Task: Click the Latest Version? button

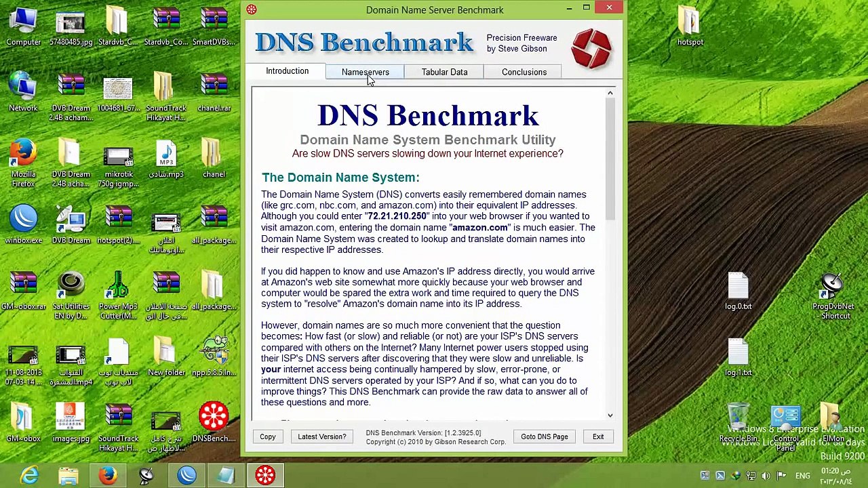Action: pyautogui.click(x=322, y=436)
